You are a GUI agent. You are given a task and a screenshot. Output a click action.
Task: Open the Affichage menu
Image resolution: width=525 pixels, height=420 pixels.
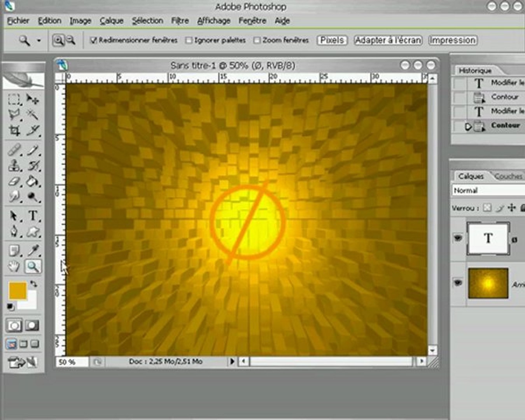pos(213,21)
